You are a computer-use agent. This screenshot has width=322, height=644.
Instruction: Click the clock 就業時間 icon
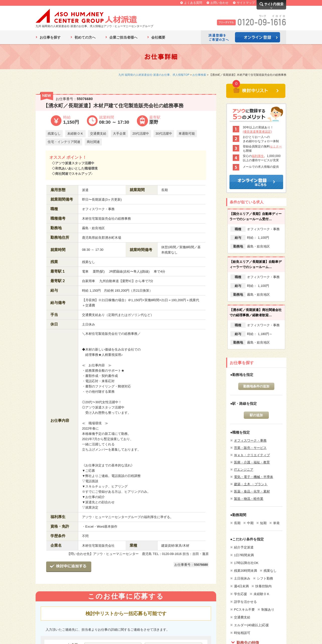(92, 121)
